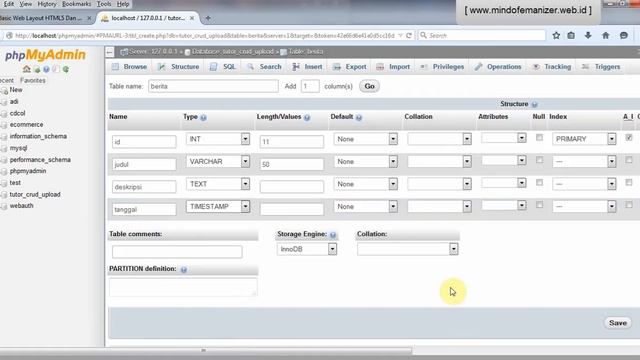Open Attributes dropdown for id row

(x=503, y=138)
